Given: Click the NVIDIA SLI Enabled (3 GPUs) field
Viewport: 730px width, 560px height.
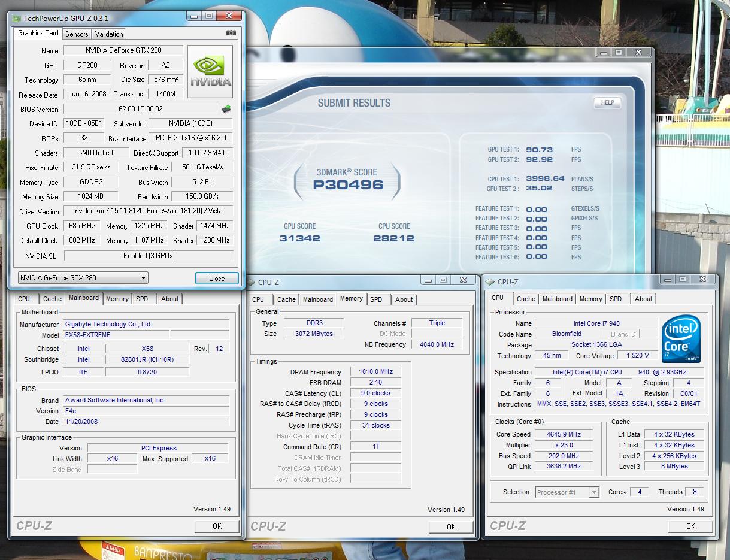Looking at the screenshot, I should pyautogui.click(x=149, y=256).
